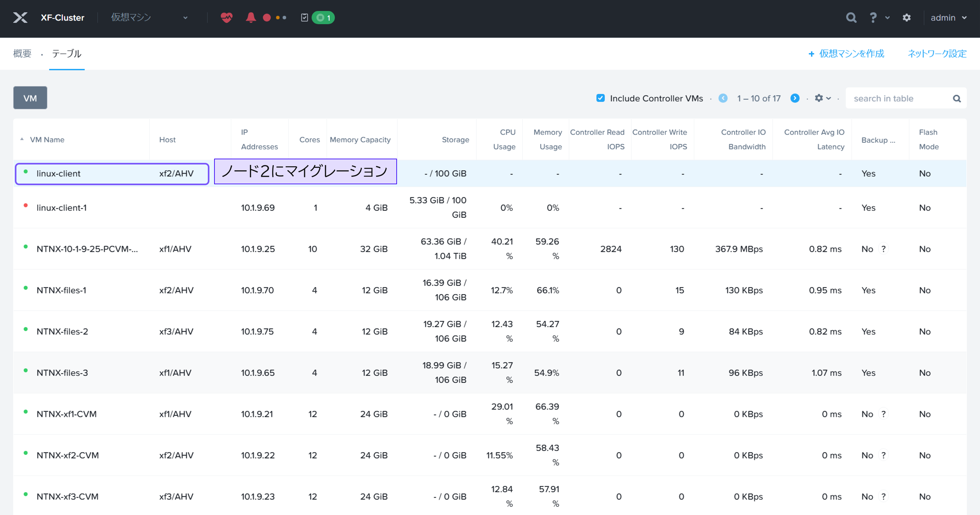Image resolution: width=980 pixels, height=515 pixels.
Task: Open the settings gear in header
Action: coord(907,18)
